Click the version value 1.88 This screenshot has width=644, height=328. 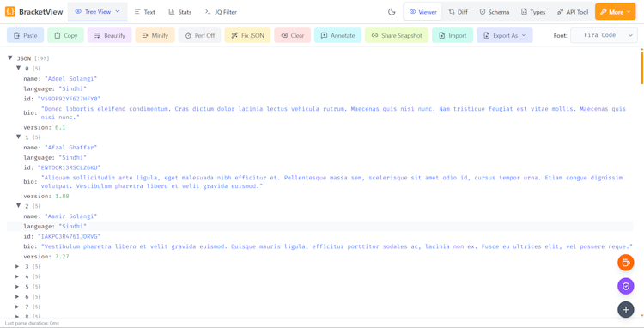coord(62,197)
